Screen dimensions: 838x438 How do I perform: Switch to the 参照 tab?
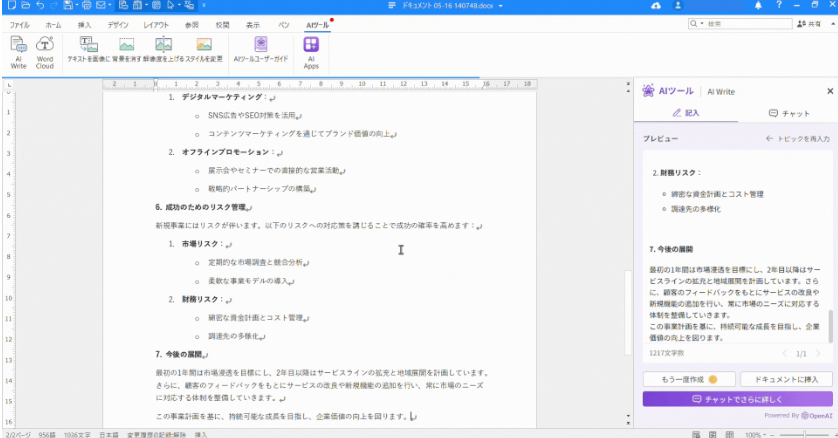click(x=191, y=25)
